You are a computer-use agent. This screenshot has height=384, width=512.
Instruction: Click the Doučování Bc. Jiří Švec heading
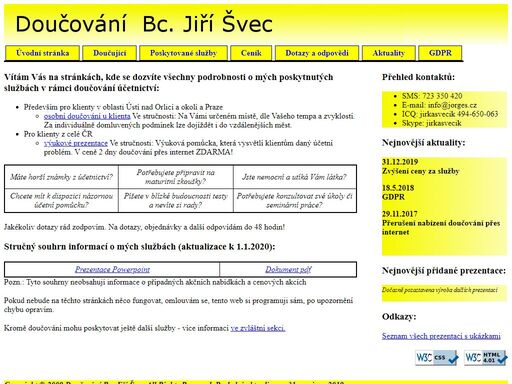click(144, 24)
